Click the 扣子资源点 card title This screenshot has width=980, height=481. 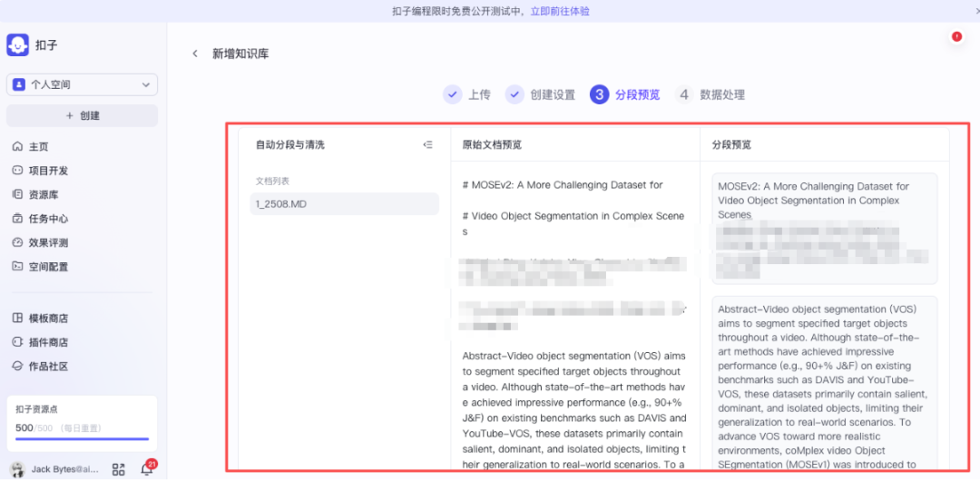(37, 409)
